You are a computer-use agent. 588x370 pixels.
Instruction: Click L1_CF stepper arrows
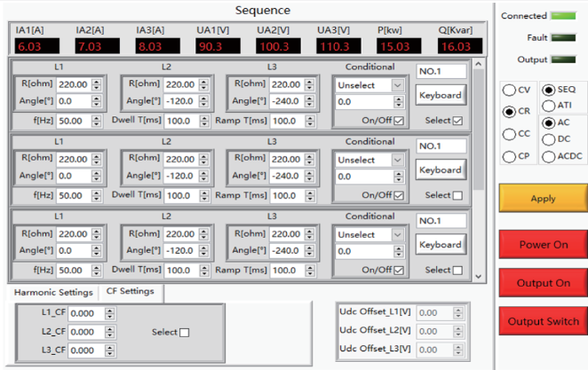(109, 313)
